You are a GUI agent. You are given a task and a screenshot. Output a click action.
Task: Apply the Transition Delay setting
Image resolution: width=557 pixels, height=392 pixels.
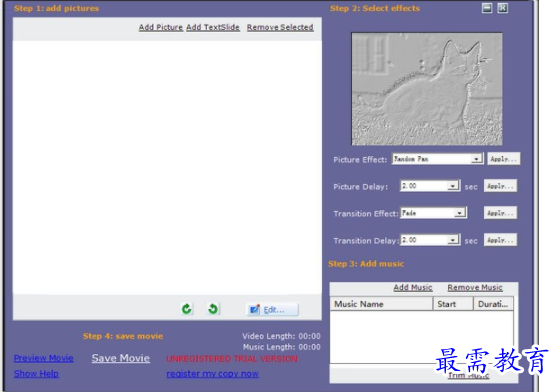(500, 240)
